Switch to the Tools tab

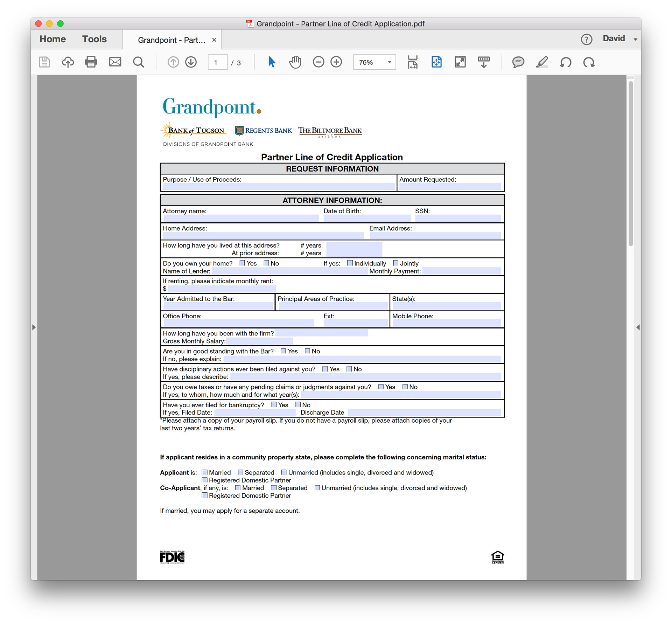(94, 39)
